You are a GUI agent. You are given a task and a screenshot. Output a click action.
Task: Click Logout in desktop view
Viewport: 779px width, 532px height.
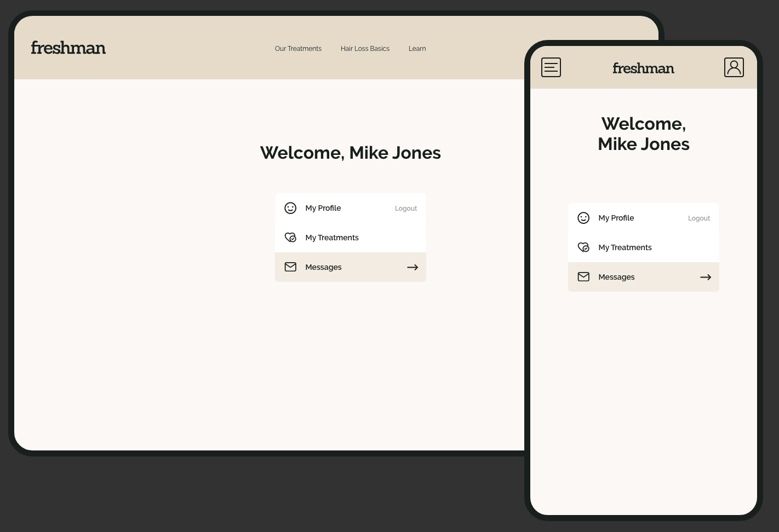pos(406,209)
